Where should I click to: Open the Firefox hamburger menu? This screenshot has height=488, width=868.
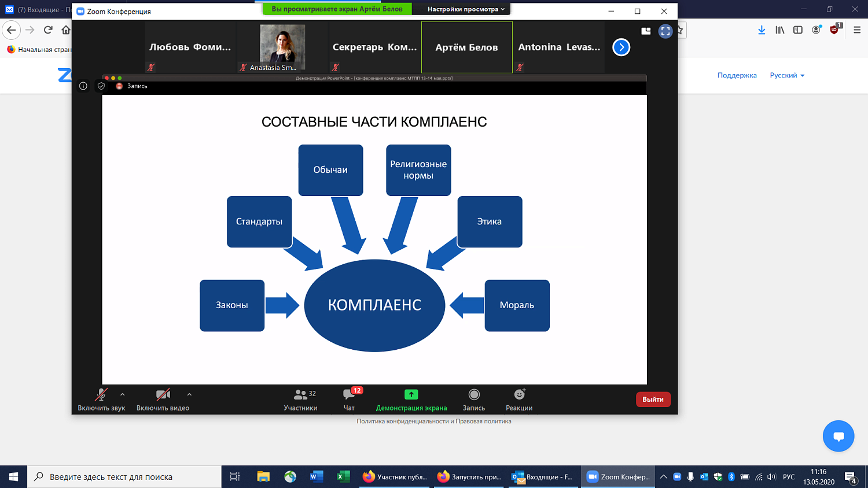coord(857,30)
